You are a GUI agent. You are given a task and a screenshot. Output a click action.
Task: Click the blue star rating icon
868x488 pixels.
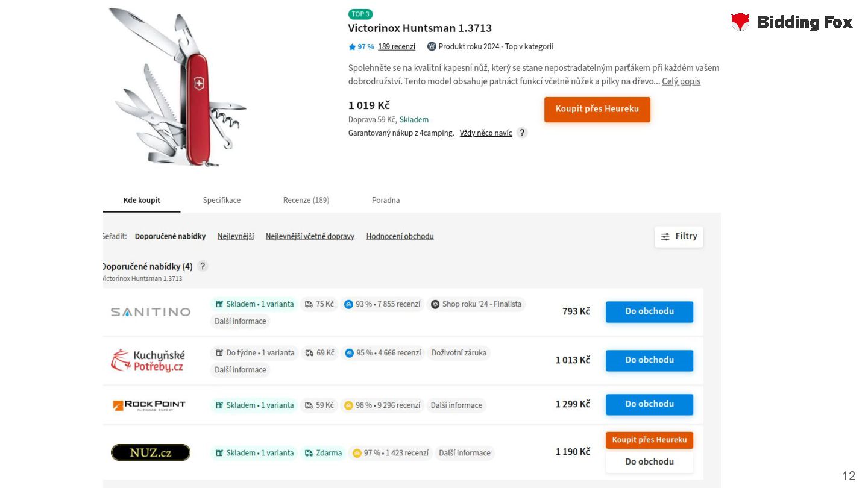click(352, 47)
